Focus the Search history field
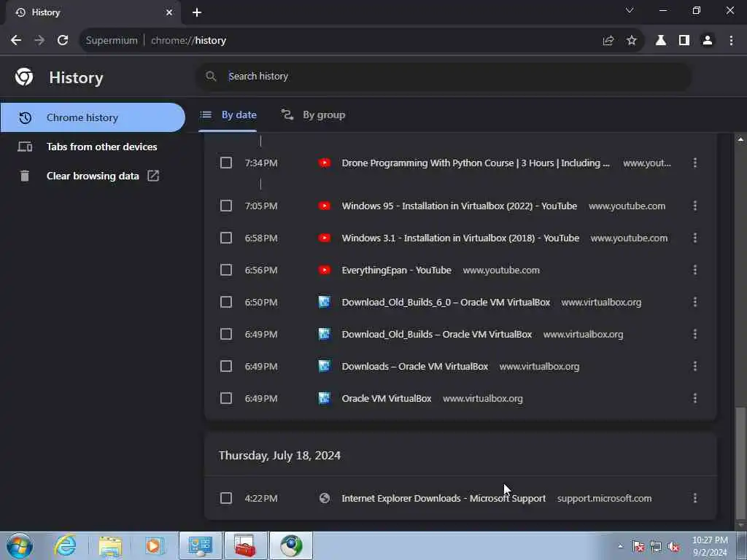The width and height of the screenshot is (747, 560). click(443, 76)
